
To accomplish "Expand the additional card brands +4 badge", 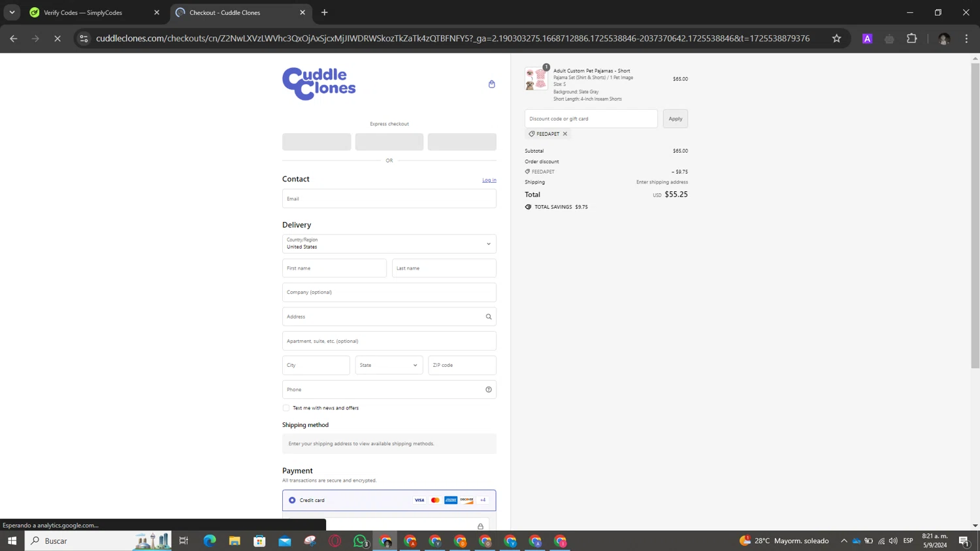I will coord(483,500).
